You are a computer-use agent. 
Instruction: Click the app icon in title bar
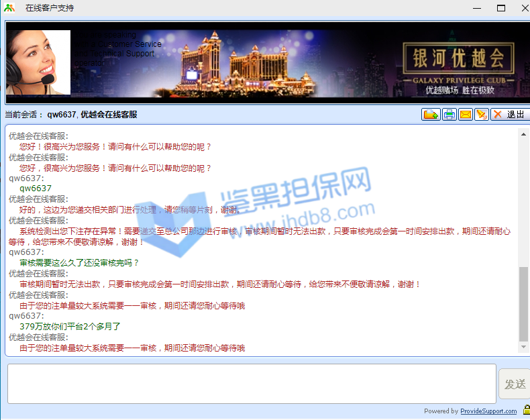click(9, 8)
